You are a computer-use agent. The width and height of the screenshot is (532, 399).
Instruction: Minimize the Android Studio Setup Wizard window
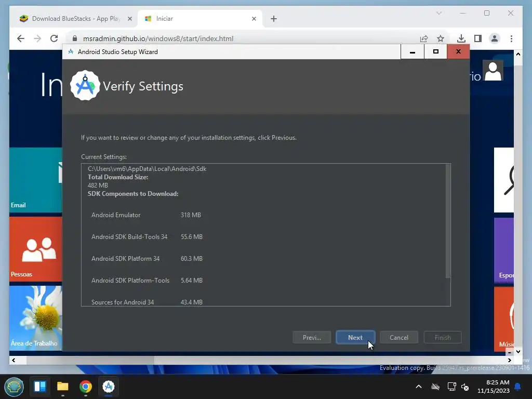click(412, 51)
